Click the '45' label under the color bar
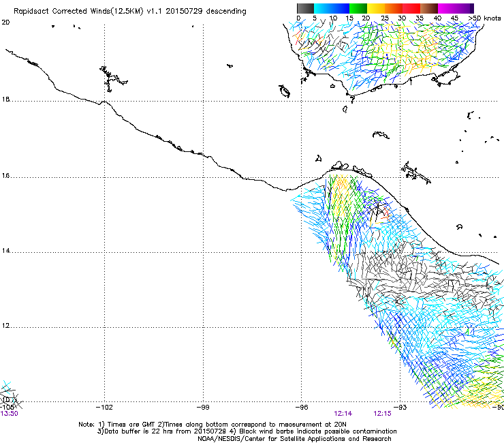 (x=454, y=18)
